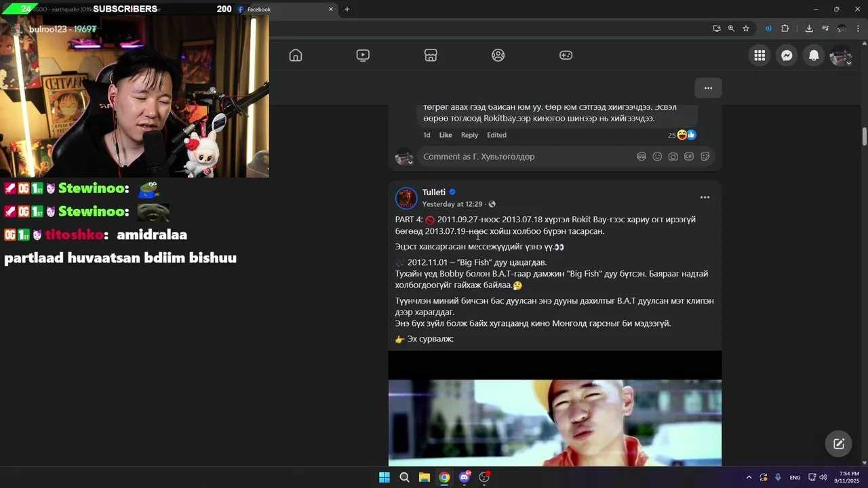
Task: Open media controls in Chrome toolbar
Action: (x=825, y=28)
